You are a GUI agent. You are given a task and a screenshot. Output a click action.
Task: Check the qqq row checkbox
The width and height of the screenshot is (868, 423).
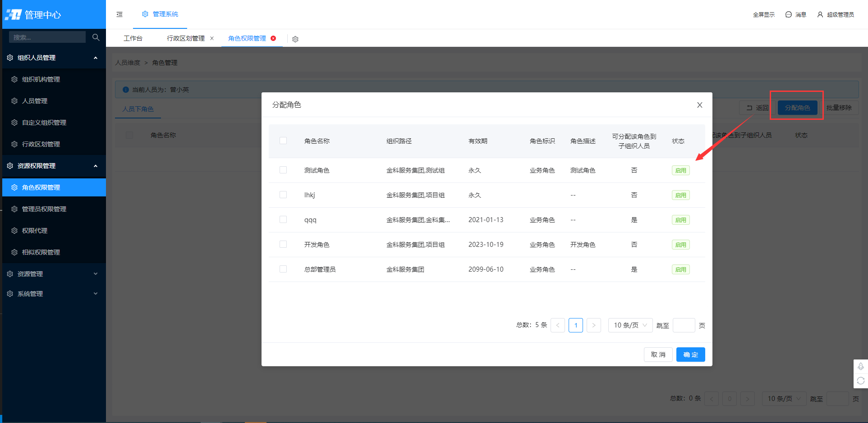click(283, 219)
